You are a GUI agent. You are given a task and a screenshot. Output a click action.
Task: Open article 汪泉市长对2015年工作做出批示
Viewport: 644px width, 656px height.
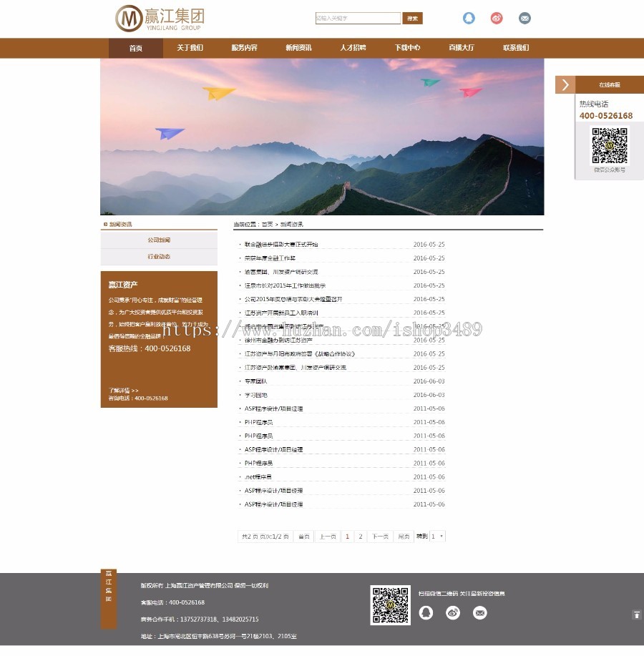pos(285,285)
